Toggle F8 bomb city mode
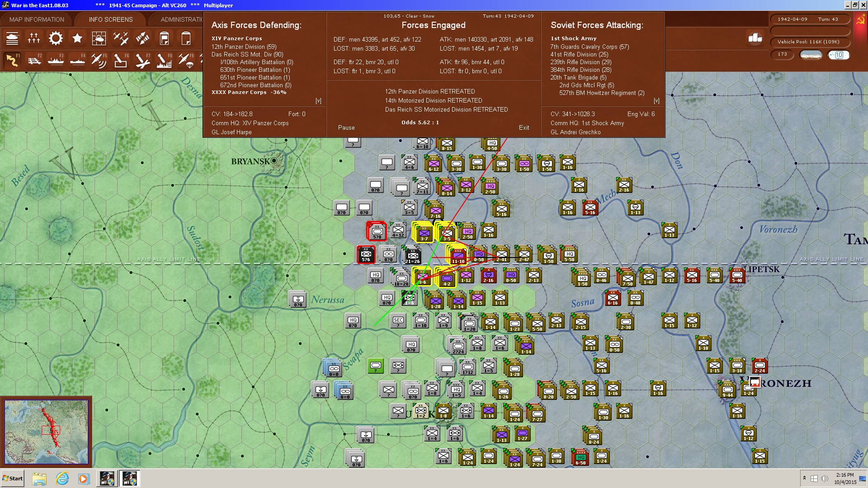This screenshot has height=488, width=868. pos(164,60)
